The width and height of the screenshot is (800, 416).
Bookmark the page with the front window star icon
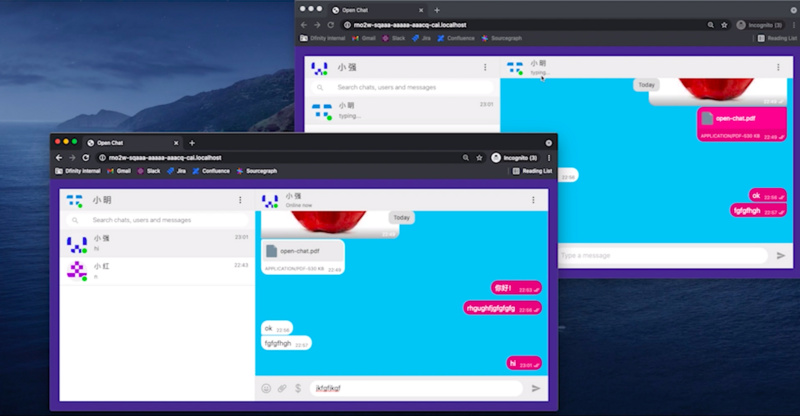(x=480, y=158)
